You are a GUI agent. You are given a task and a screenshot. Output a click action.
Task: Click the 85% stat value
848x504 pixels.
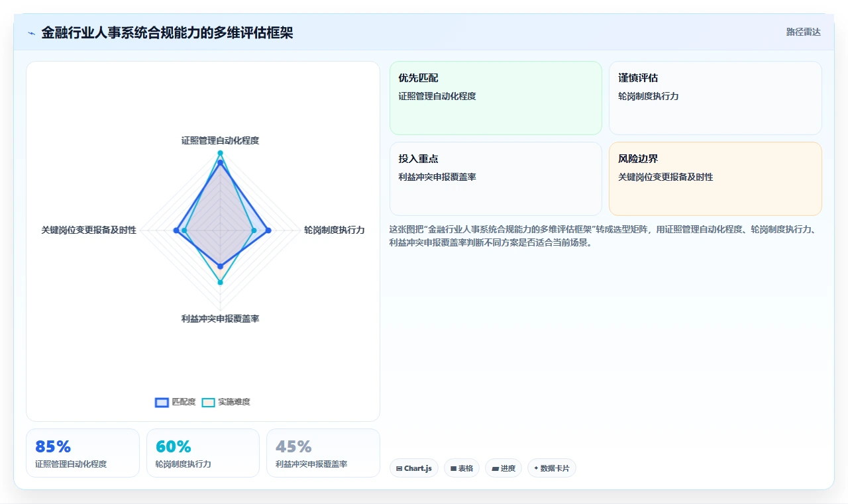coord(53,446)
